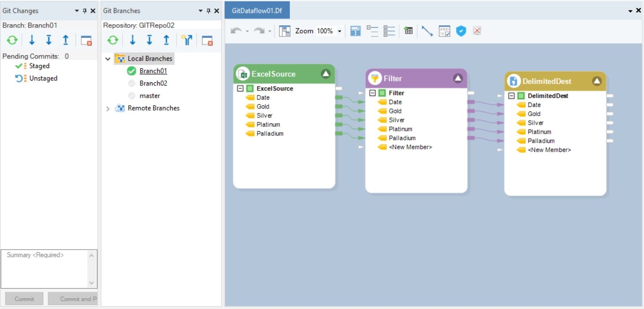Switch to the GitDataflow01.Df tab
The height and width of the screenshot is (309, 644).
(257, 10)
